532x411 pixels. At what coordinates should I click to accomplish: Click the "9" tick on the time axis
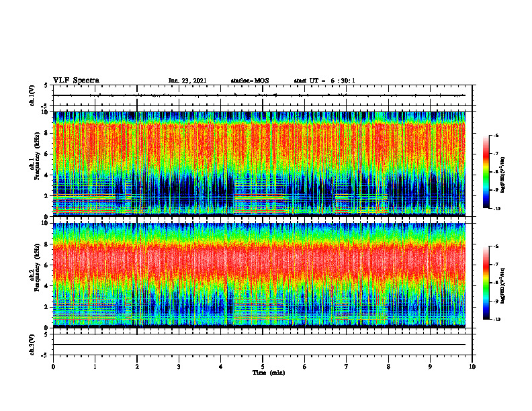click(x=430, y=367)
